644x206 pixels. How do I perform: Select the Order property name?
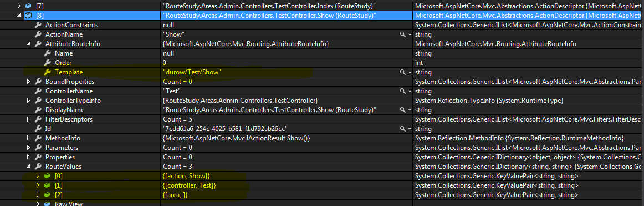pyautogui.click(x=63, y=63)
